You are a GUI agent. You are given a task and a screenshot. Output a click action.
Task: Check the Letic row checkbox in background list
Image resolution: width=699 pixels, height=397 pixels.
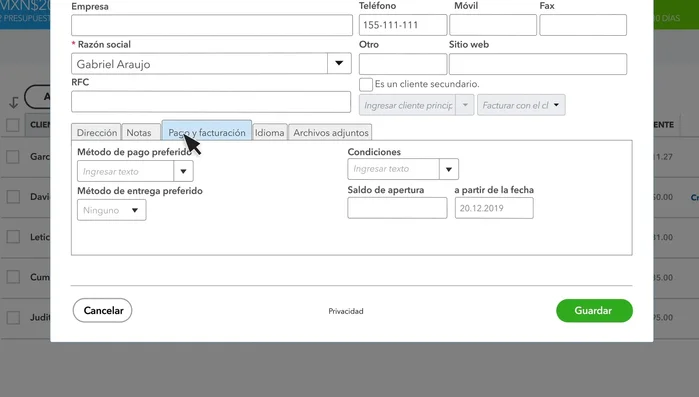point(13,237)
